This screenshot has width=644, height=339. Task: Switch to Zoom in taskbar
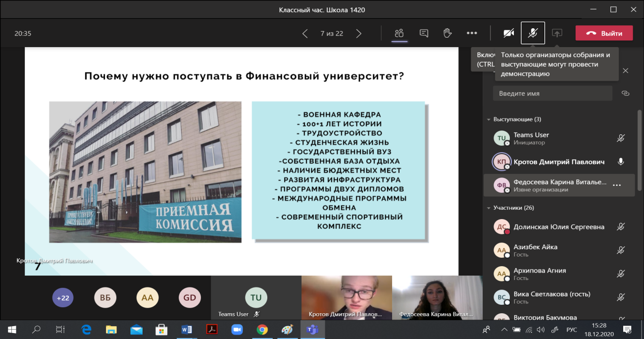coord(237,329)
